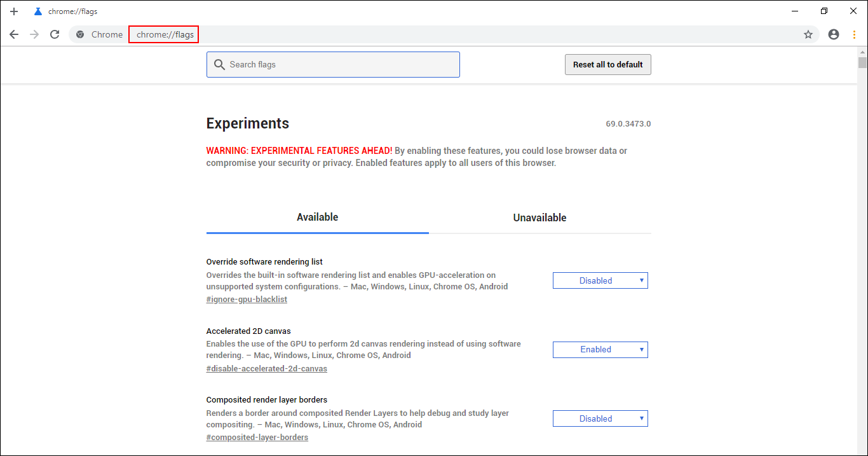Viewport: 868px width, 456px height.
Task: Click Reset all to default
Action: (x=608, y=64)
